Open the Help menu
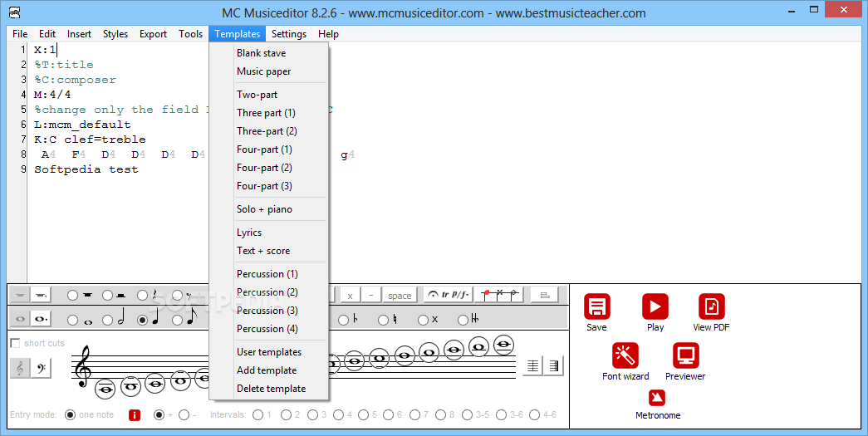 point(328,34)
